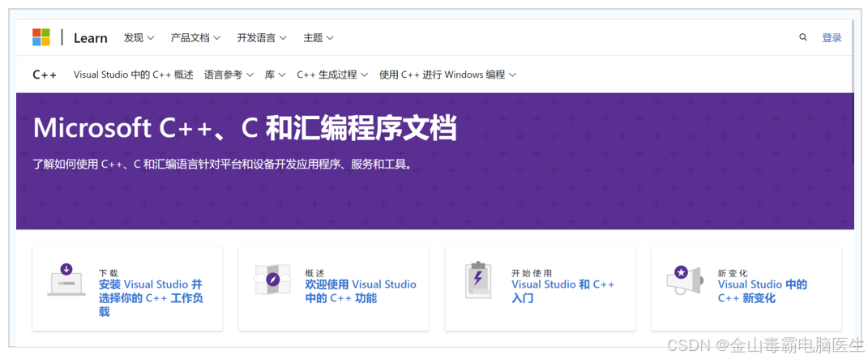Expand 使用 C++ 进行 Windows 编程 dropdown
Screen dimensions: 868x359
point(447,75)
